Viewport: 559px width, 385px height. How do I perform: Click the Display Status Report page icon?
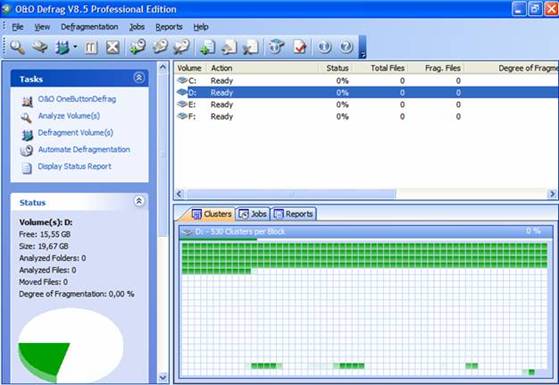(x=27, y=168)
